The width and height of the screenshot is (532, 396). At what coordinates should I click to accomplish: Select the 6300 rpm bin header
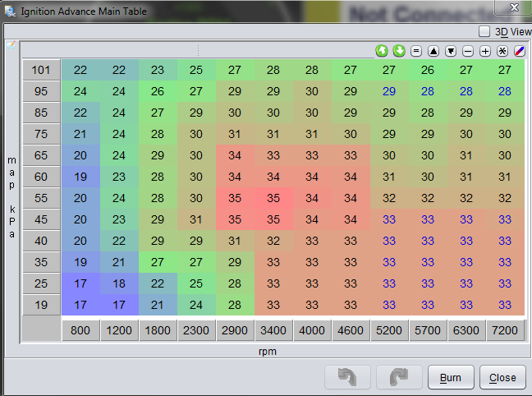click(x=466, y=330)
